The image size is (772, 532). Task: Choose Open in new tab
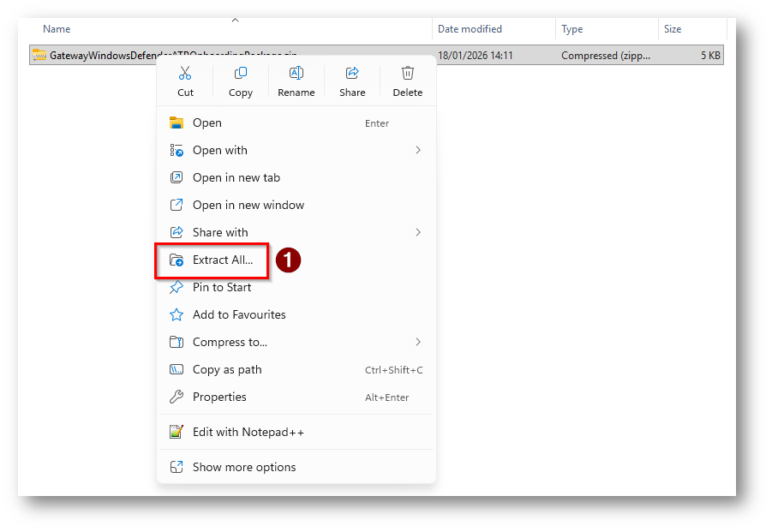[x=236, y=178]
